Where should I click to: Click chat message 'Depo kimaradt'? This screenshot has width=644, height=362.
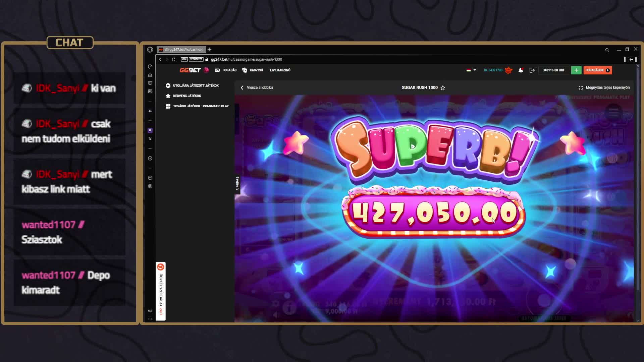69,283
